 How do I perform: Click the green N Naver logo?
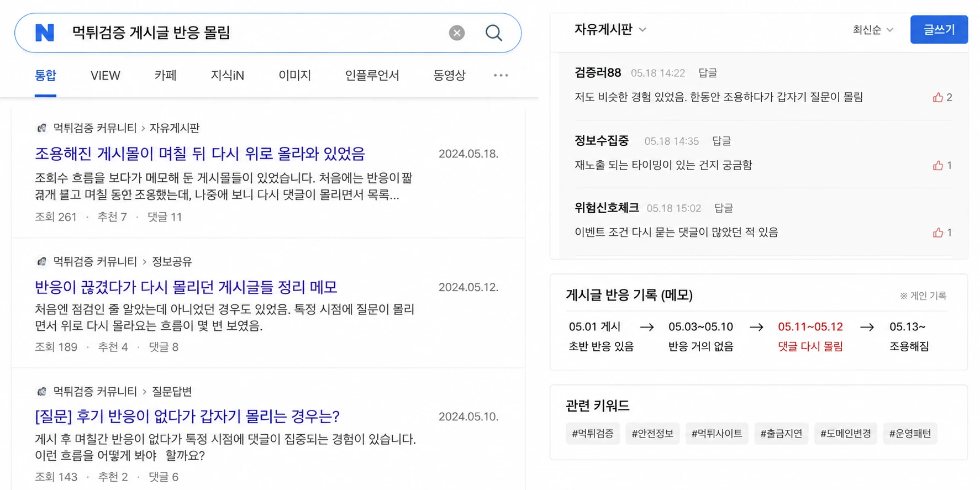(45, 33)
